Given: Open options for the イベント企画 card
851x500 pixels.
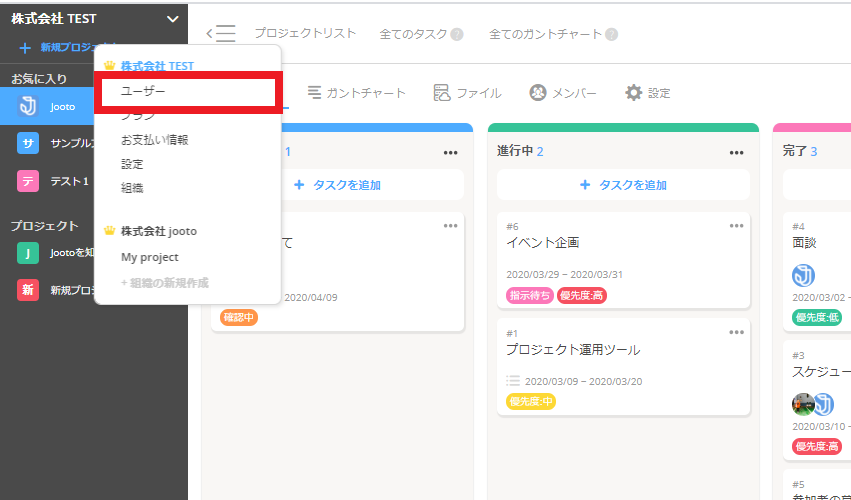Looking at the screenshot, I should (x=736, y=226).
